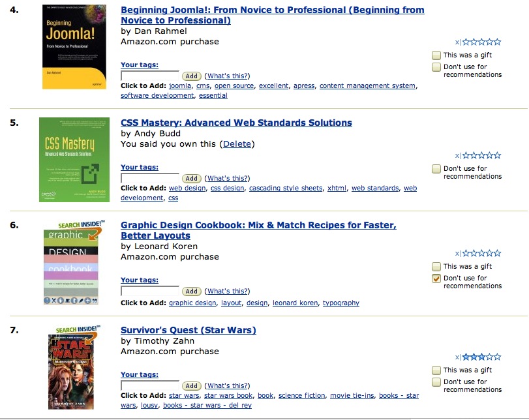Add the 'essential' tag
The width and height of the screenshot is (529, 420).
(213, 95)
